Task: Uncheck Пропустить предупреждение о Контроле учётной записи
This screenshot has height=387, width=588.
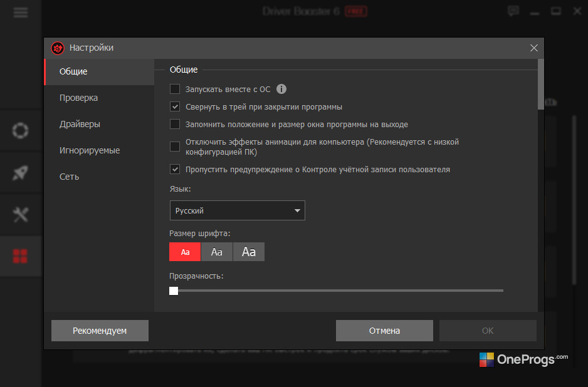Action: click(x=175, y=169)
